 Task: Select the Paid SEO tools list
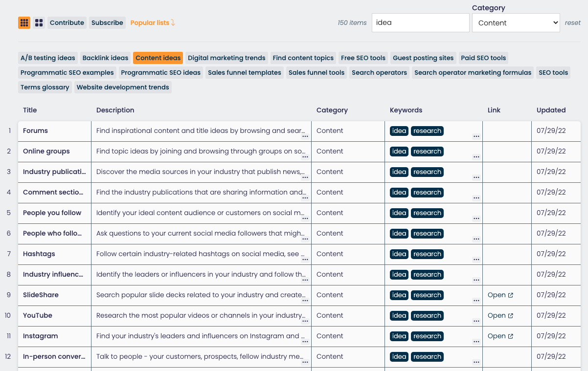(483, 58)
